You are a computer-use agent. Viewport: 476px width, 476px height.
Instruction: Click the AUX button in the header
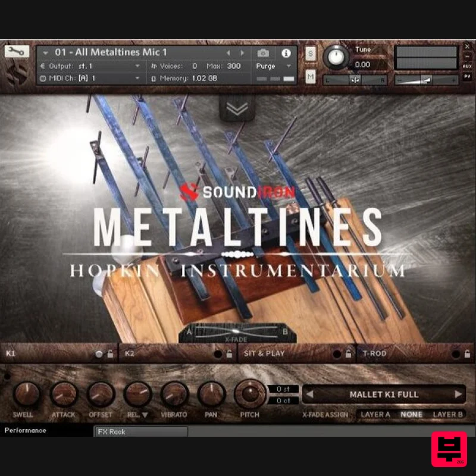(467, 65)
